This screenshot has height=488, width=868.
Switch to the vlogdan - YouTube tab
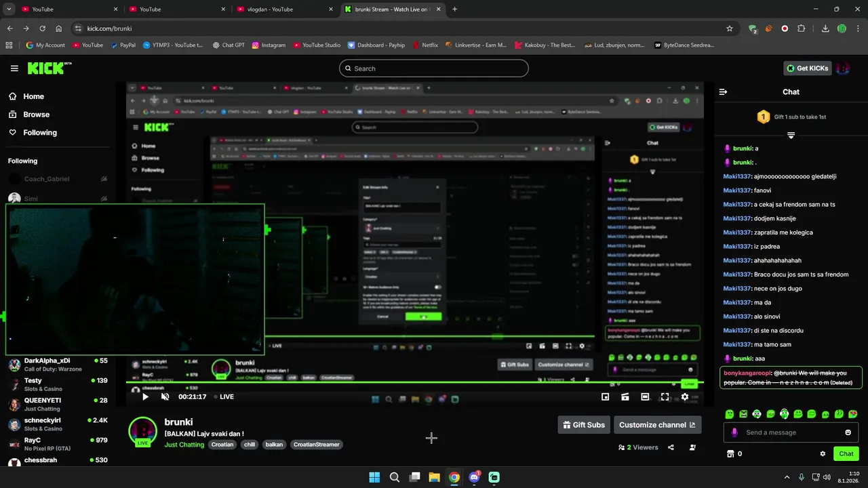tap(283, 9)
